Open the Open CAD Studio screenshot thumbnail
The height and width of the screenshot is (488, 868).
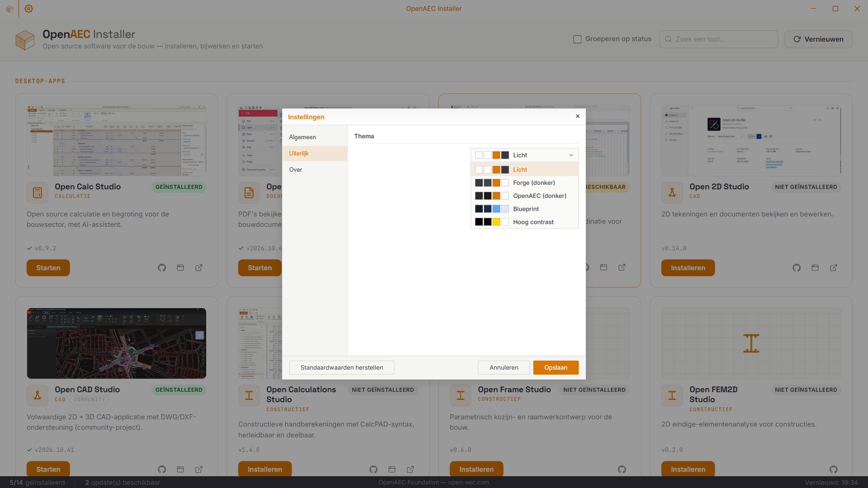[x=117, y=343]
